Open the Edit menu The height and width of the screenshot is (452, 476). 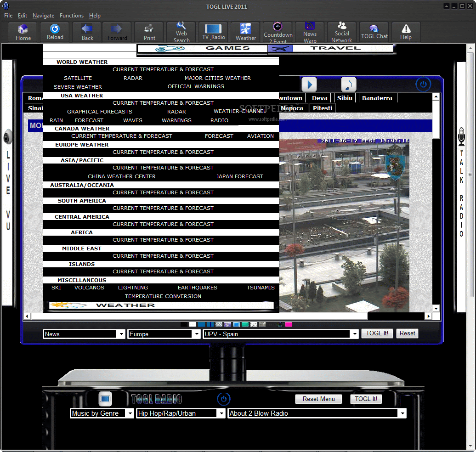pyautogui.click(x=22, y=16)
